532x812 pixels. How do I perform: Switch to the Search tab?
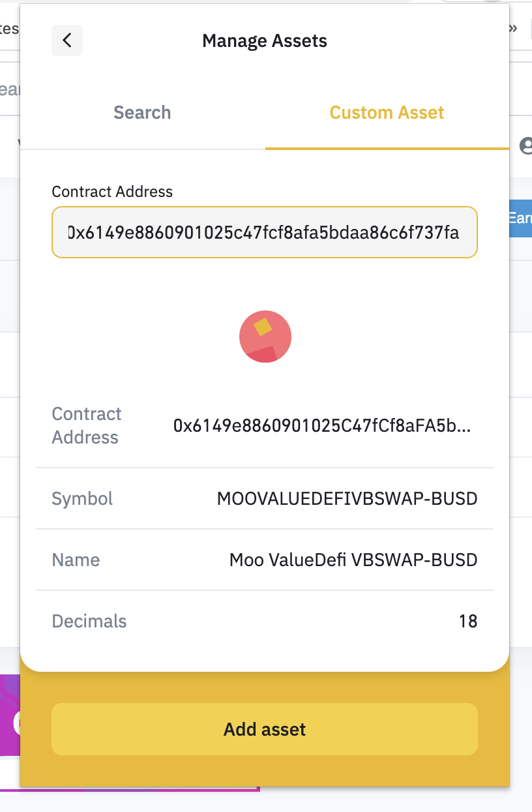click(142, 112)
